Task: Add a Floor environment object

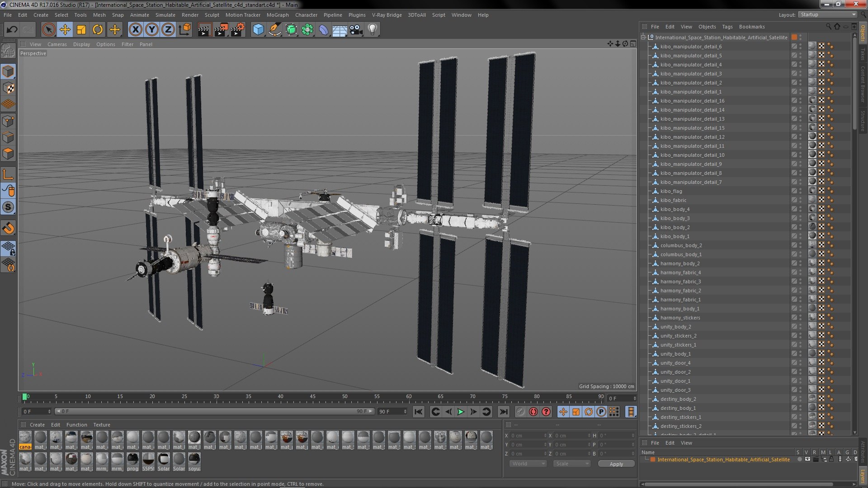Action: pos(340,30)
